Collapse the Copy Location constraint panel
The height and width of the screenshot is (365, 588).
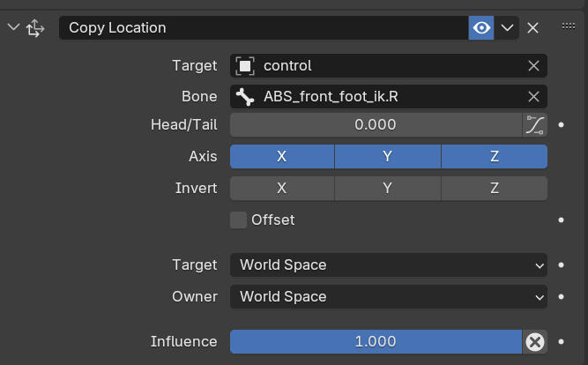click(12, 27)
